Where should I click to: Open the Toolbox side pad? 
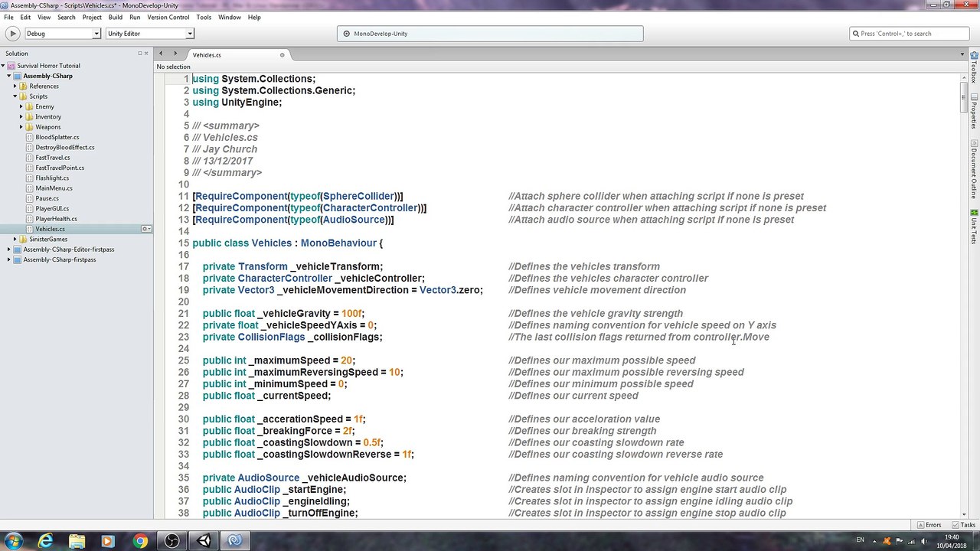coord(974,67)
